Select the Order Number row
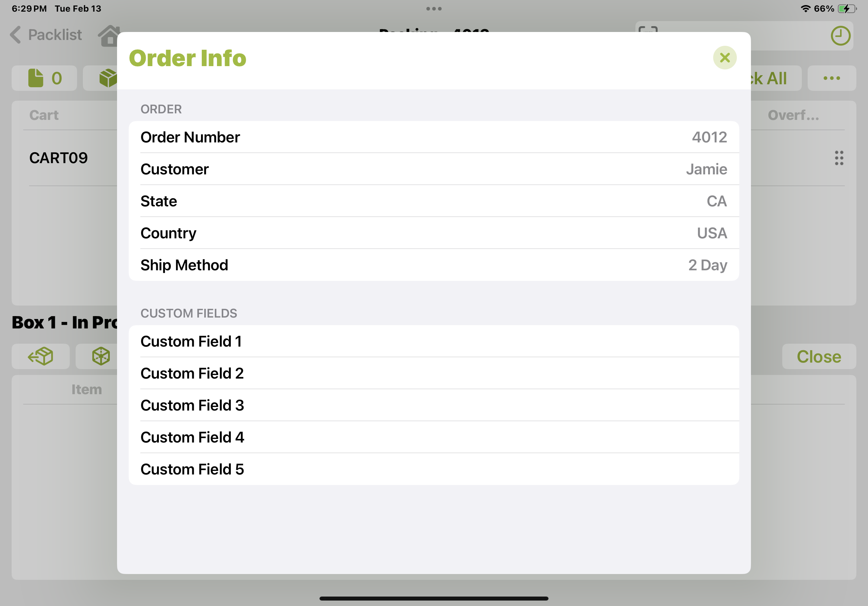The width and height of the screenshot is (868, 606). point(433,137)
